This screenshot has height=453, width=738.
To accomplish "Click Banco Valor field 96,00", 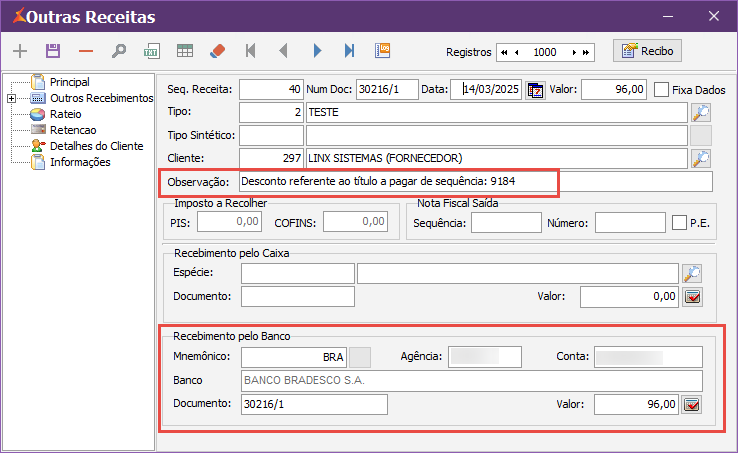I will coord(636,404).
